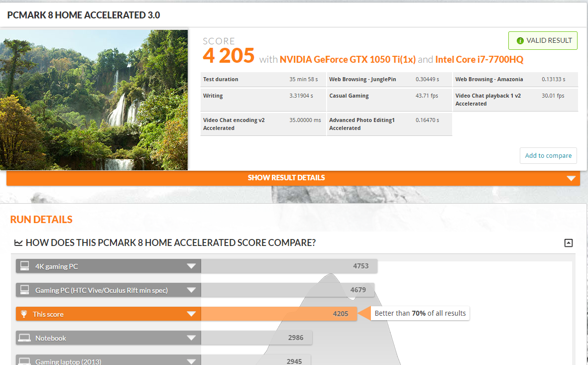The image size is (588, 365).
Task: Expand the This score row arrow
Action: [191, 314]
